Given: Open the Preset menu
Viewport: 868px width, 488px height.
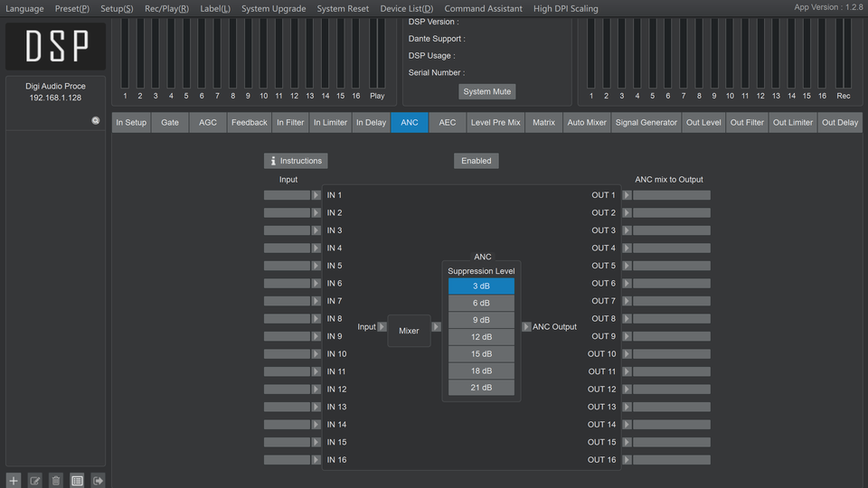Looking at the screenshot, I should (x=71, y=9).
